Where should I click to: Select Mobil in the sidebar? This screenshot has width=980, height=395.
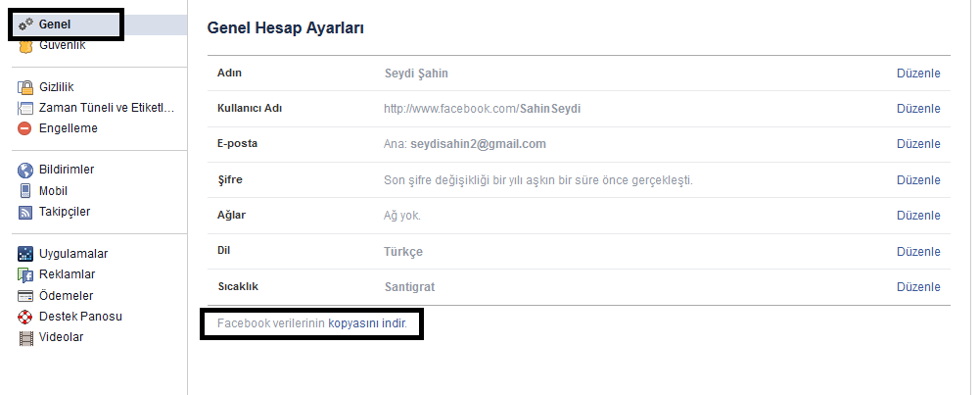coord(53,191)
